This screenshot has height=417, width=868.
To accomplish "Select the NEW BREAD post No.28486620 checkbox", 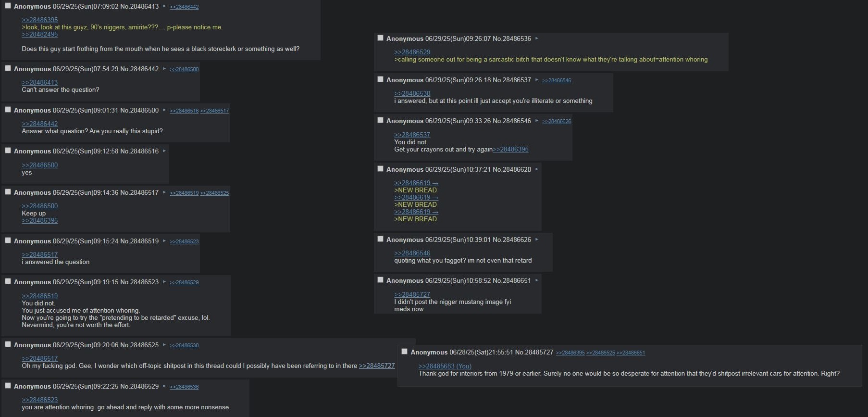I will [380, 169].
